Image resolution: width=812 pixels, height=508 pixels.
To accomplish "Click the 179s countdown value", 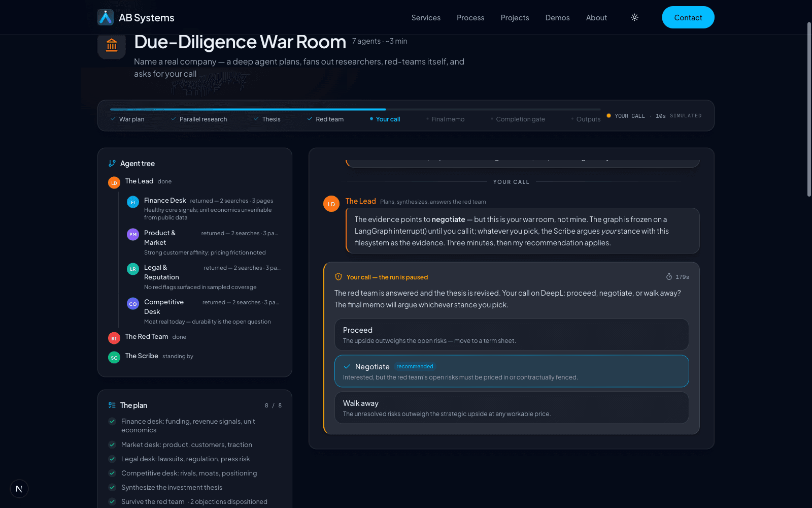I will click(682, 277).
